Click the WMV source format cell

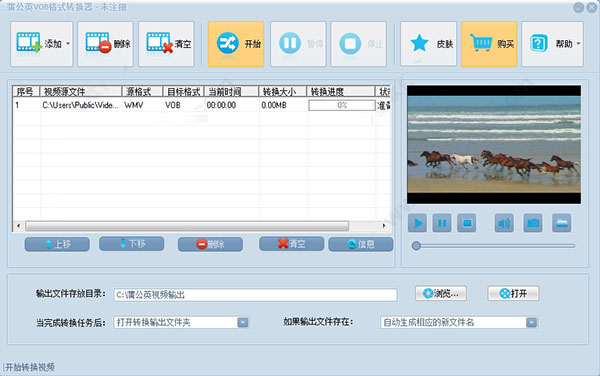[x=134, y=105]
